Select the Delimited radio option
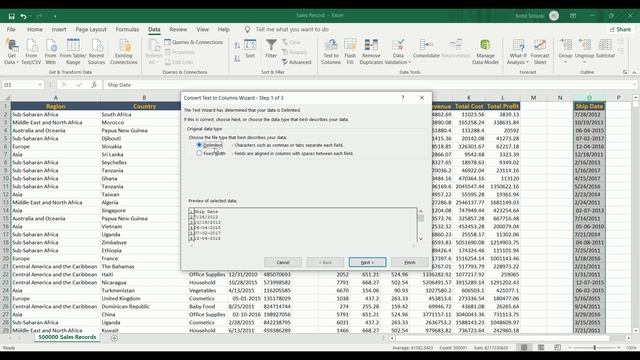 pyautogui.click(x=199, y=145)
